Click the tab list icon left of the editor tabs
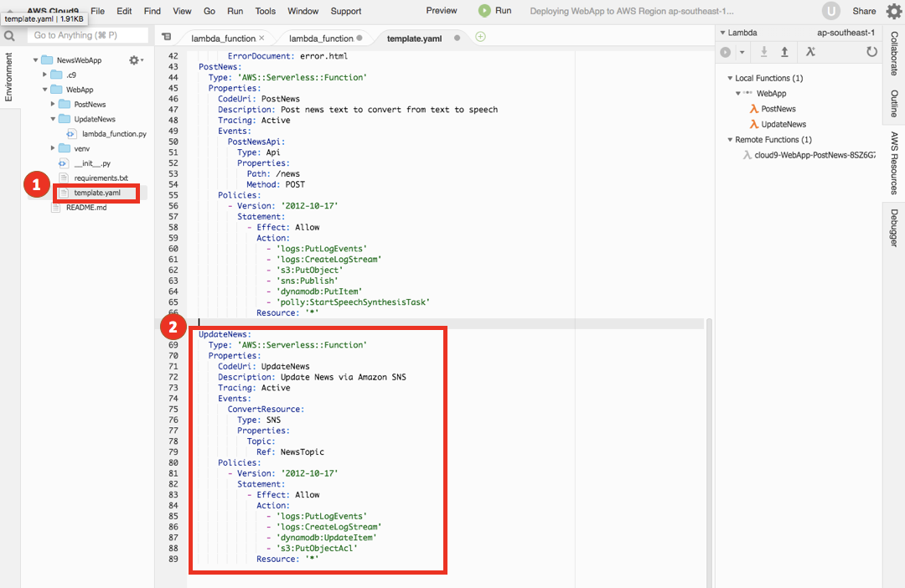This screenshot has width=905, height=588. click(x=166, y=37)
